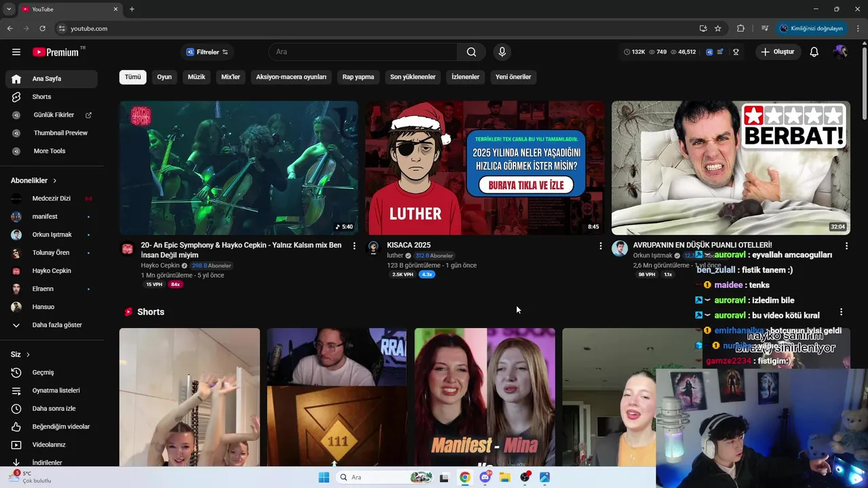
Task: Select Yeni öneriler chip
Action: pyautogui.click(x=513, y=77)
